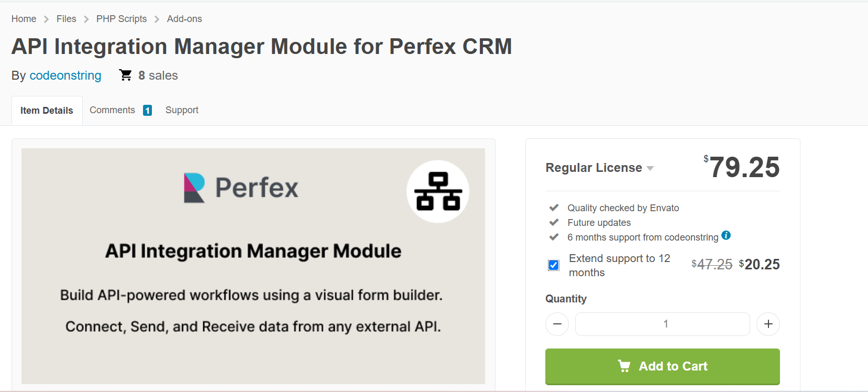Click the breadcrumb chevron after Home

coord(46,19)
